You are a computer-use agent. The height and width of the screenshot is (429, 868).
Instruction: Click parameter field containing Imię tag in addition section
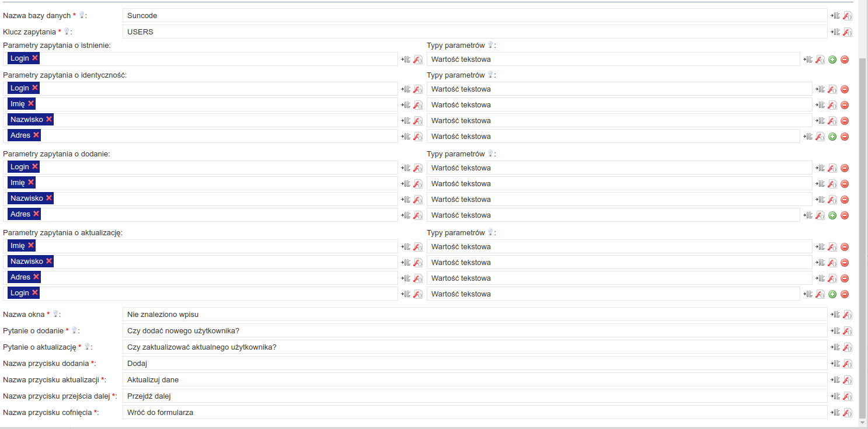[x=201, y=183]
